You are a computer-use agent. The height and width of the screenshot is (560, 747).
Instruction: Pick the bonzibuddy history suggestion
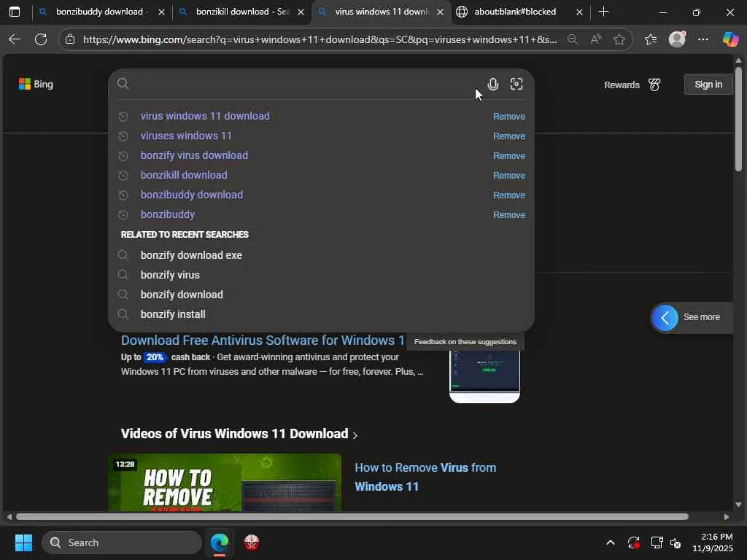[x=168, y=215]
